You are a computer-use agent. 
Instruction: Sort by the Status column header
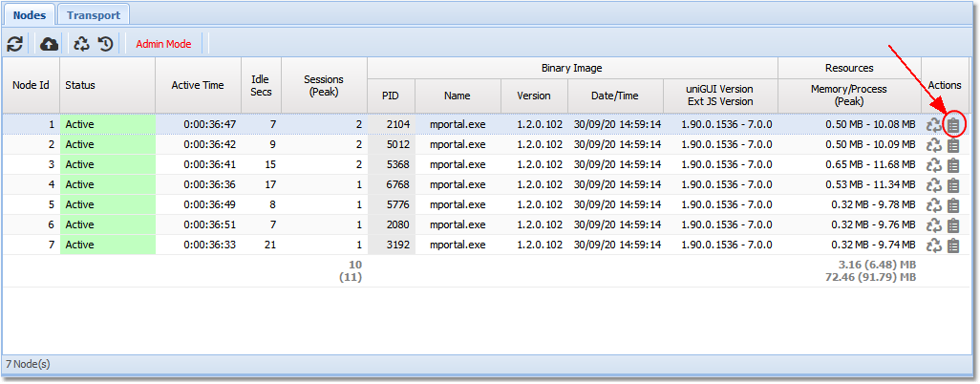click(x=107, y=85)
